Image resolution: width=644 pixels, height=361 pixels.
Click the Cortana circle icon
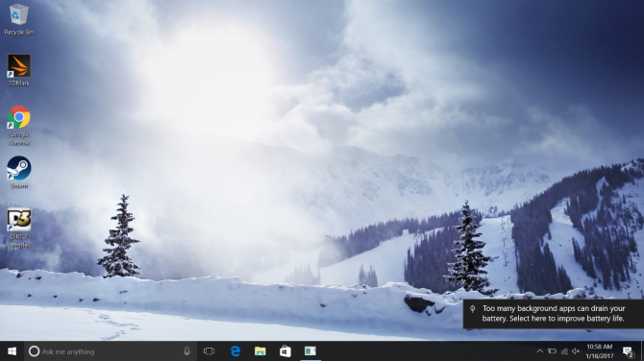34,351
